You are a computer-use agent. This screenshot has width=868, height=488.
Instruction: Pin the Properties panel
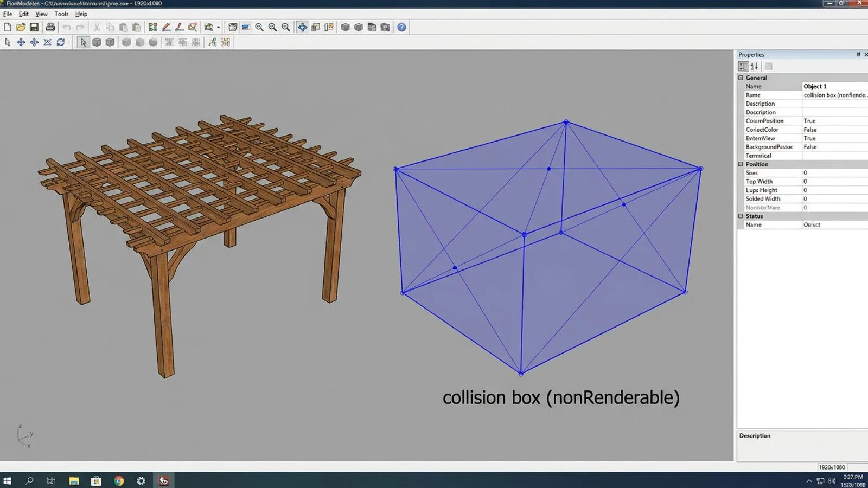point(858,54)
